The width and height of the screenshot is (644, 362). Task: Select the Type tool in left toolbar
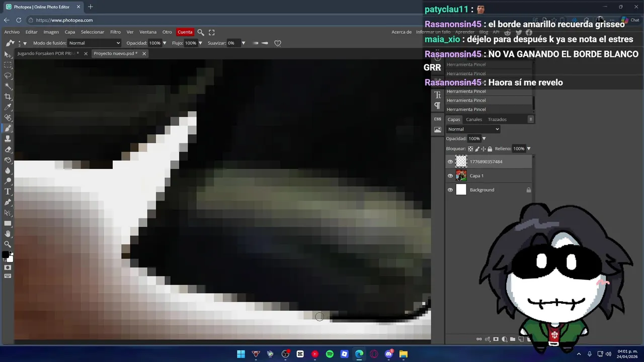click(8, 192)
